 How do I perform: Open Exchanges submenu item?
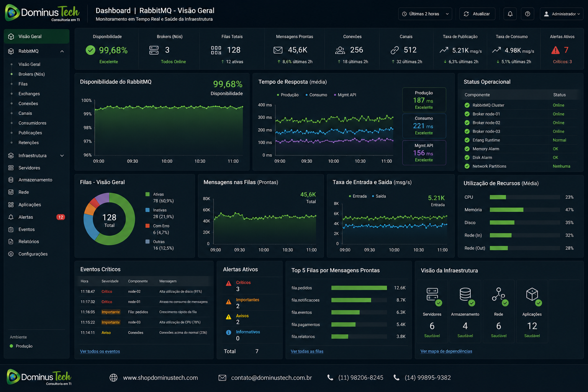click(x=29, y=94)
